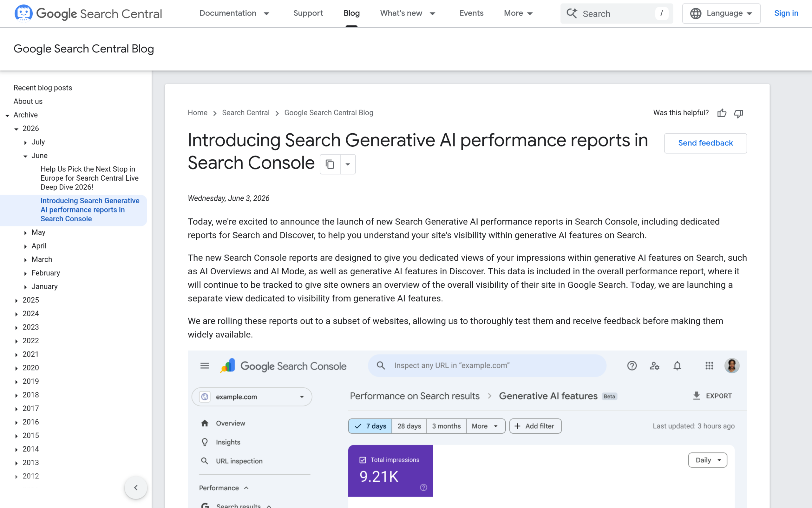Expand the March month node
The width and height of the screenshot is (812, 508).
[25, 260]
